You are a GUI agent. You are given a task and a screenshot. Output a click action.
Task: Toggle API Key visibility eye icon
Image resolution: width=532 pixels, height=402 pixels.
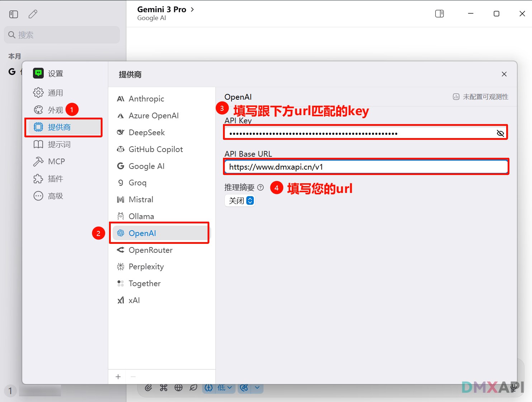pos(500,133)
